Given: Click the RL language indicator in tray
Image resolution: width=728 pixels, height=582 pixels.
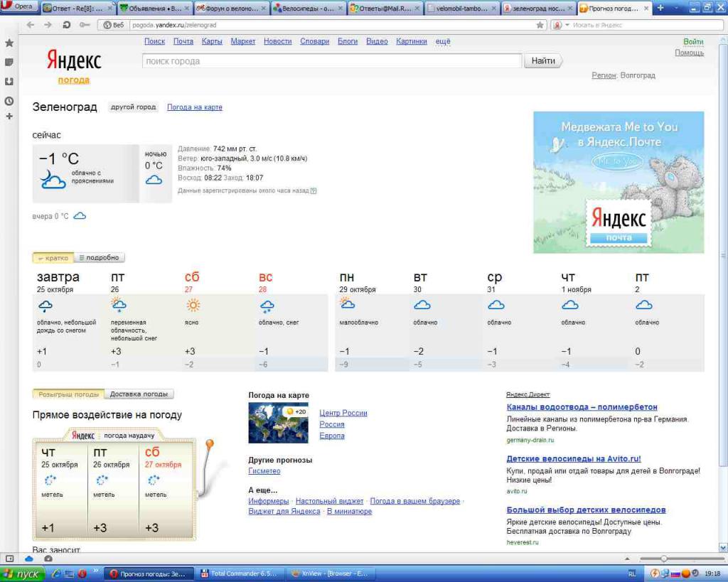Looking at the screenshot, I should click(632, 574).
